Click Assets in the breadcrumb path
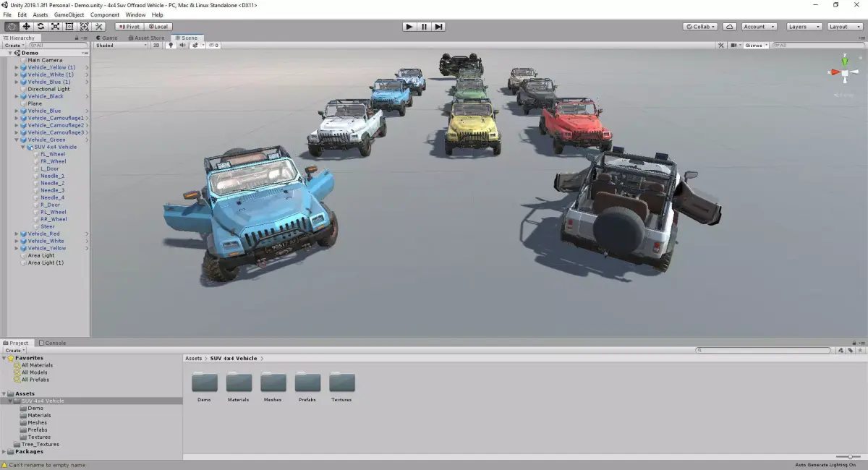868x470 pixels. [x=193, y=358]
